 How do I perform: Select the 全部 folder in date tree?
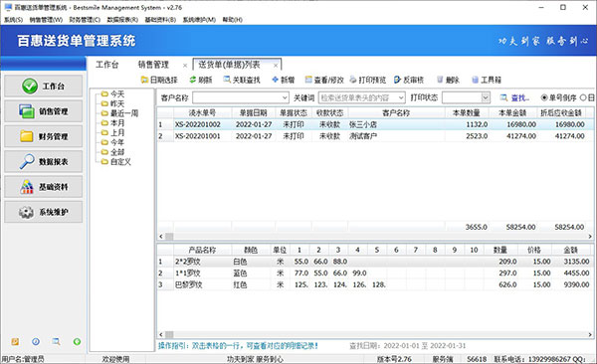coord(113,152)
